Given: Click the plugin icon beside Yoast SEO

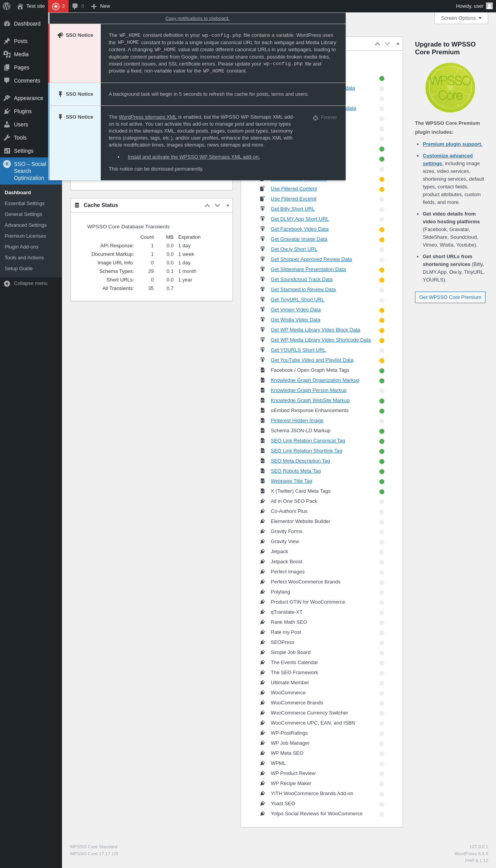Looking at the screenshot, I should [262, 803].
